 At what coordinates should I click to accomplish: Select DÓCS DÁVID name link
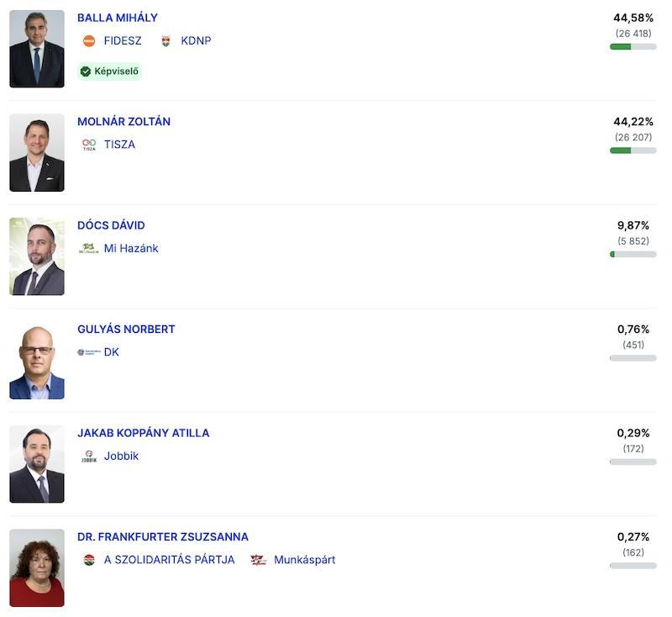(111, 225)
